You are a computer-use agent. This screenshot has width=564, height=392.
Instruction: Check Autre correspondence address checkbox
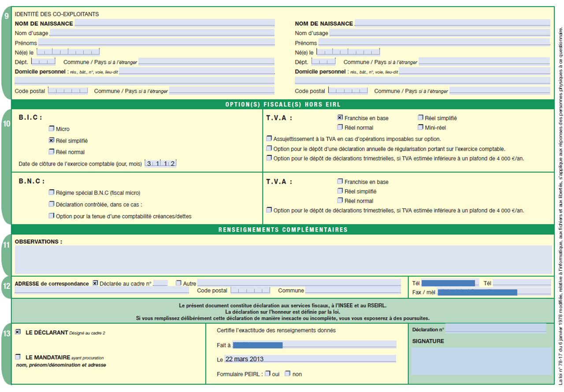pos(178,283)
